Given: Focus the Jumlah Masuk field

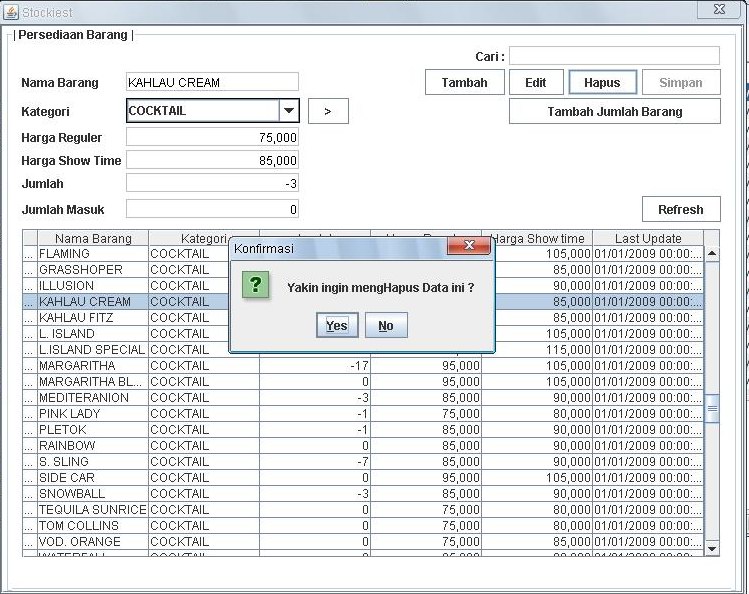Looking at the screenshot, I should 213,209.
